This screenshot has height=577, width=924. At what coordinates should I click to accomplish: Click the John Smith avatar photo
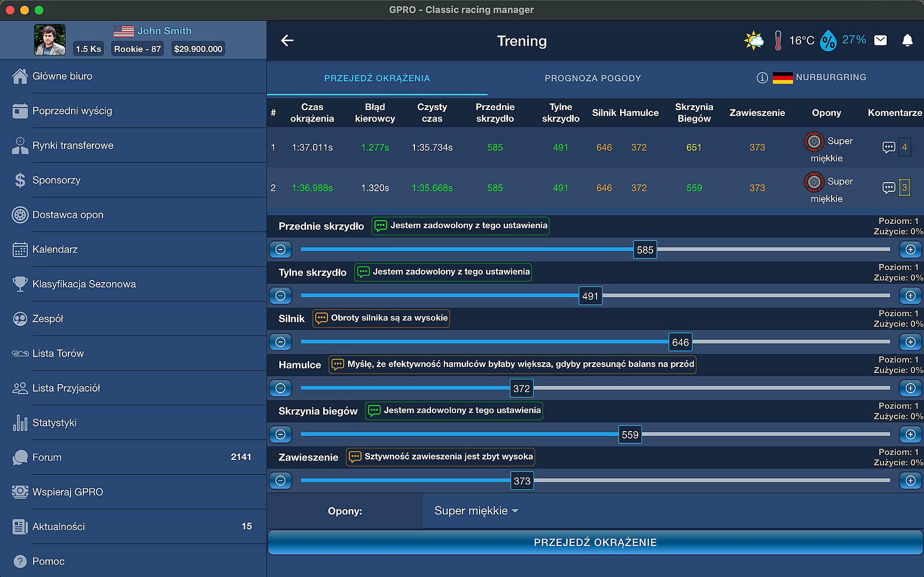tap(50, 40)
